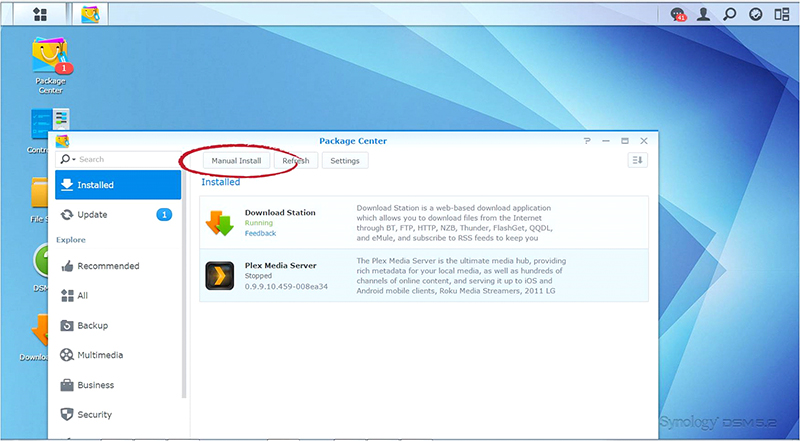Open DSM Help desktop icon
This screenshot has height=441, width=800.
[x=41, y=260]
